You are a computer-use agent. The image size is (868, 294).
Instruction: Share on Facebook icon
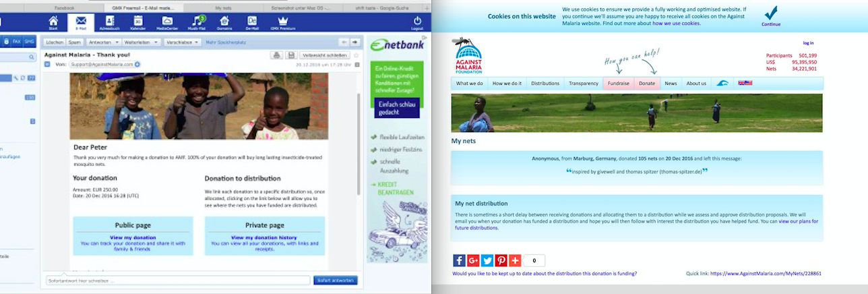459,260
